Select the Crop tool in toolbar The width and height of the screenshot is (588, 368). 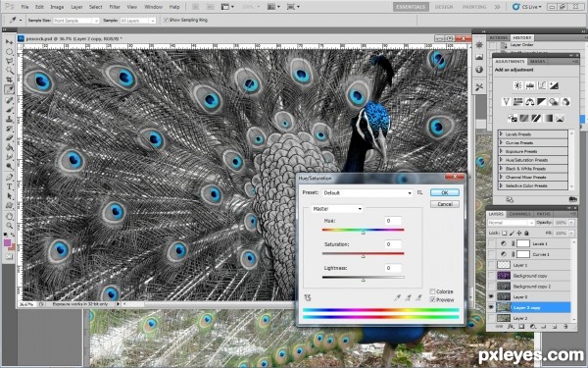(10, 80)
